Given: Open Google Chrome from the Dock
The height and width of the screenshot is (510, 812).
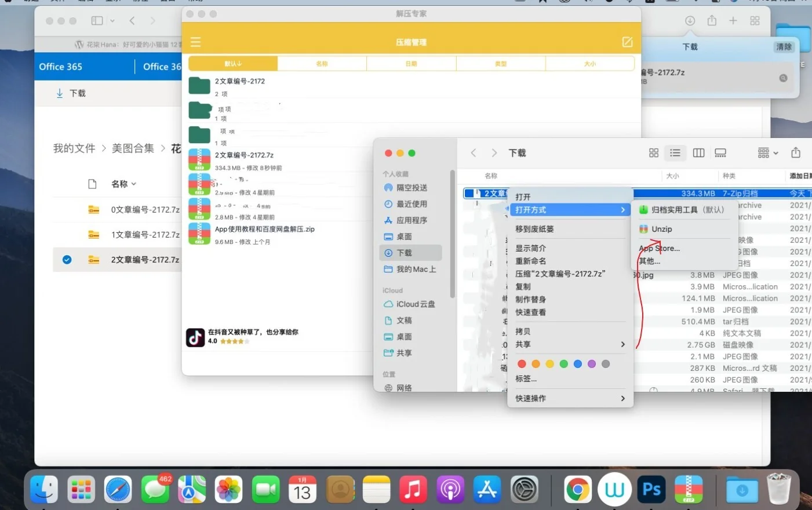Looking at the screenshot, I should pos(577,490).
